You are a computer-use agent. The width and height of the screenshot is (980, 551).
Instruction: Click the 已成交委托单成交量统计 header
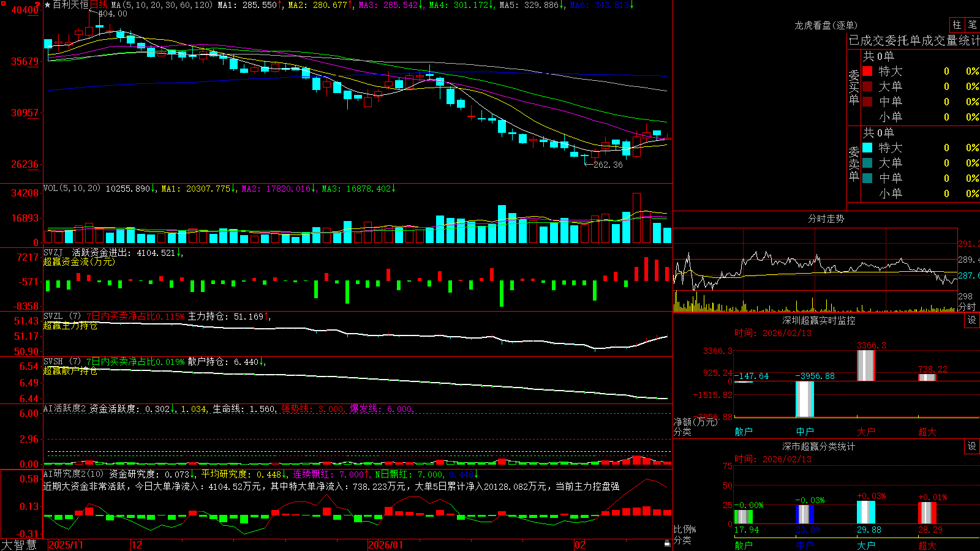(x=914, y=40)
